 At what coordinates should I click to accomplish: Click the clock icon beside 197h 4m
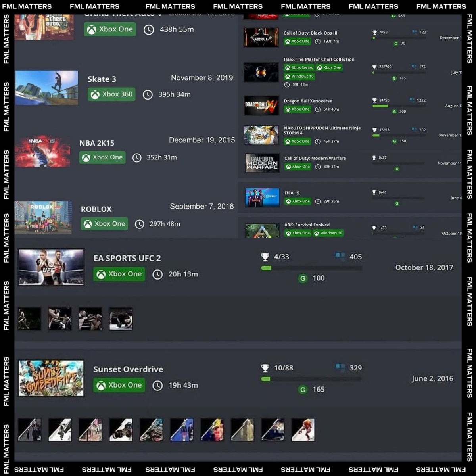(318, 42)
